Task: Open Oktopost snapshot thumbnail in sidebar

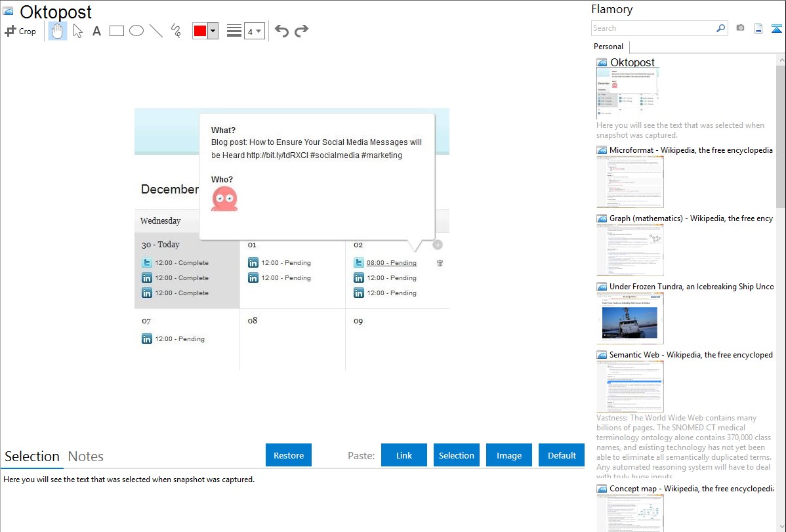Action: click(x=627, y=93)
